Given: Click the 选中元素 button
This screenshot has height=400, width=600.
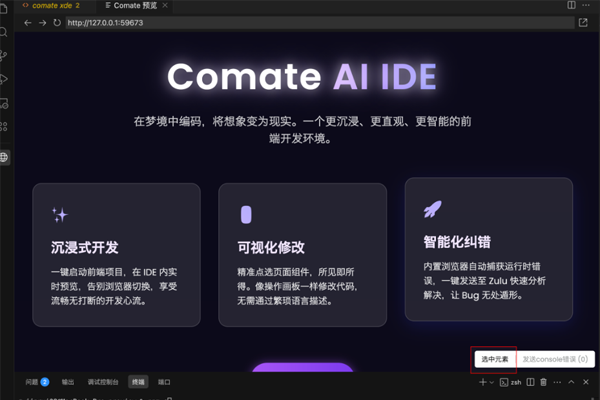Looking at the screenshot, I should (494, 359).
